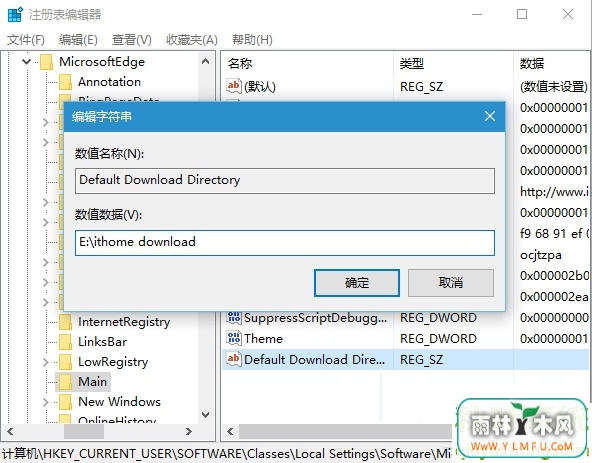592x463 pixels.
Task: Collapse the MicrosoftEdge tree node
Action: tap(26, 61)
